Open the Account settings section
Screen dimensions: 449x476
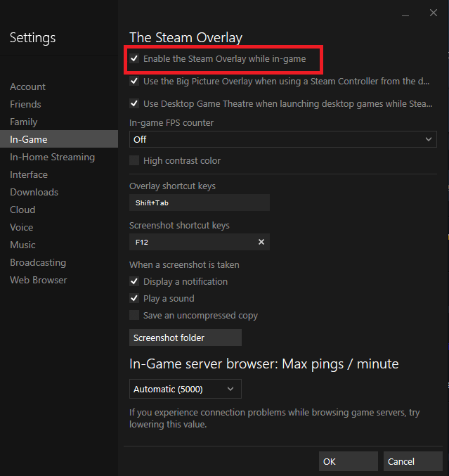click(27, 87)
